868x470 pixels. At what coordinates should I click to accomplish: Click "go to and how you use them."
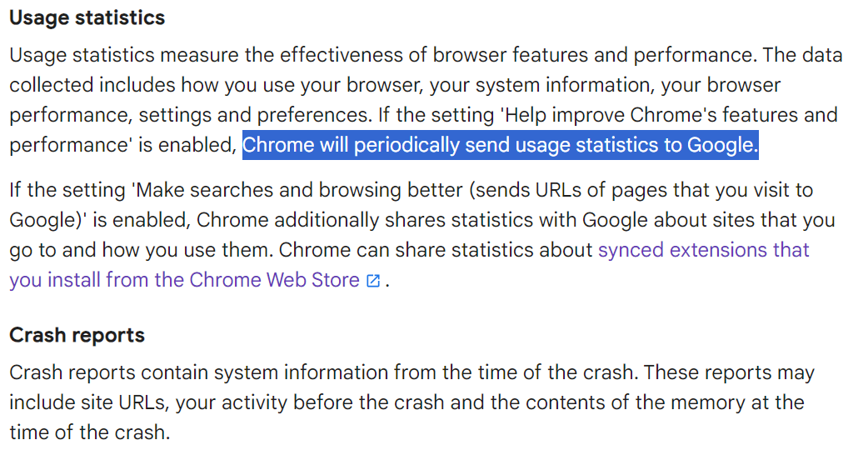click(x=141, y=250)
